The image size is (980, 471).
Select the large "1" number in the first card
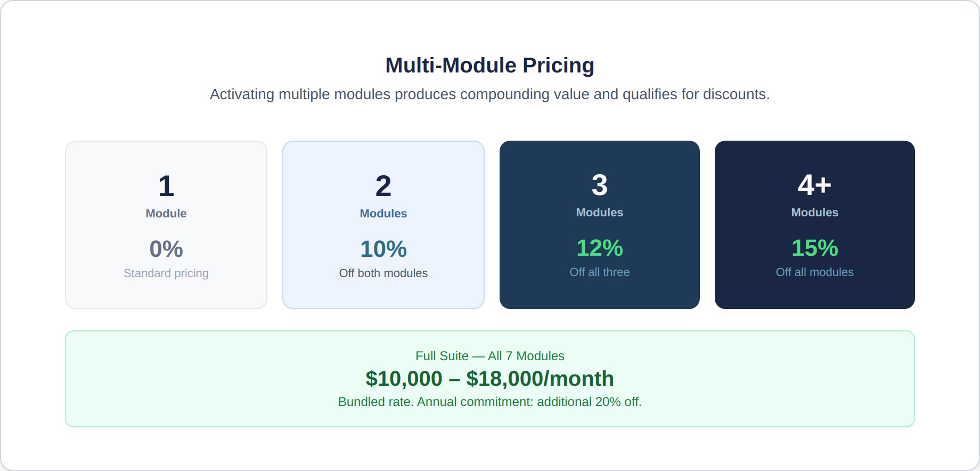166,186
